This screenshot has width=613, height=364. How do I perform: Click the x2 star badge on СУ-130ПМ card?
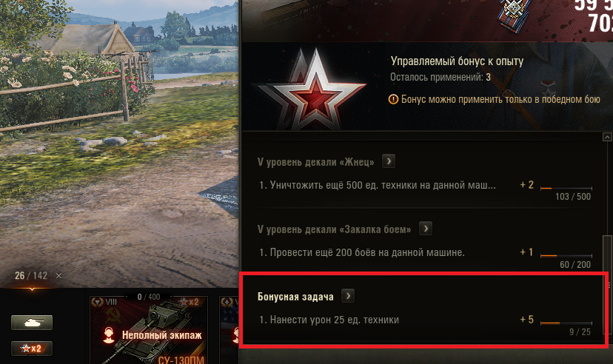pos(190,303)
